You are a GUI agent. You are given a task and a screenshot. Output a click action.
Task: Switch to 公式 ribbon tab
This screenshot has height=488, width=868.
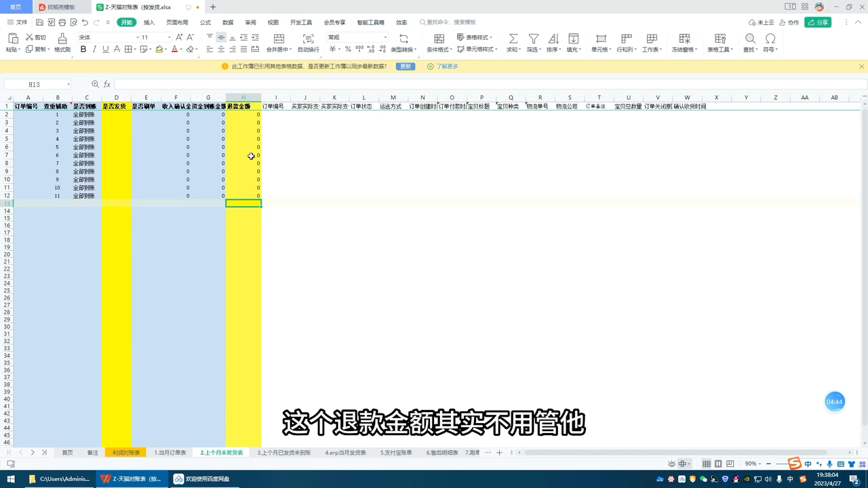[205, 22]
